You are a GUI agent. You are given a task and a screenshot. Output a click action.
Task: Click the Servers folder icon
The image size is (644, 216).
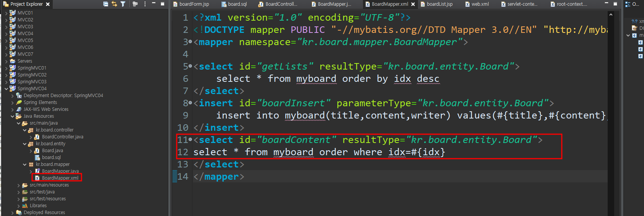tap(13, 61)
